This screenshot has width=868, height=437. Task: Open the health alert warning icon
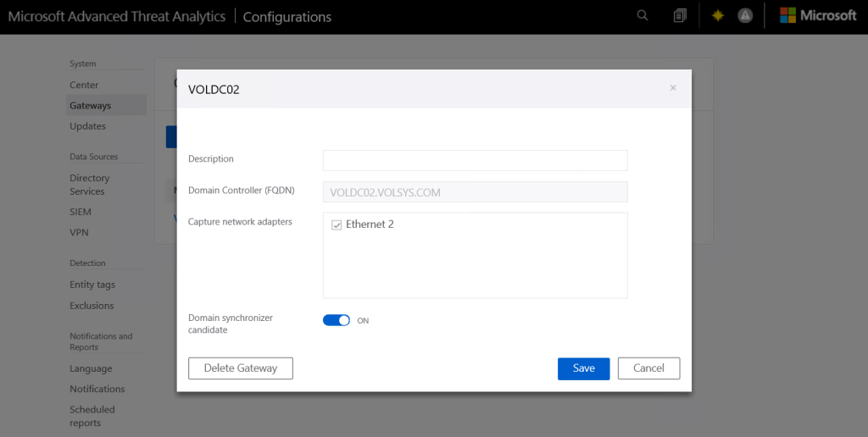coord(745,16)
